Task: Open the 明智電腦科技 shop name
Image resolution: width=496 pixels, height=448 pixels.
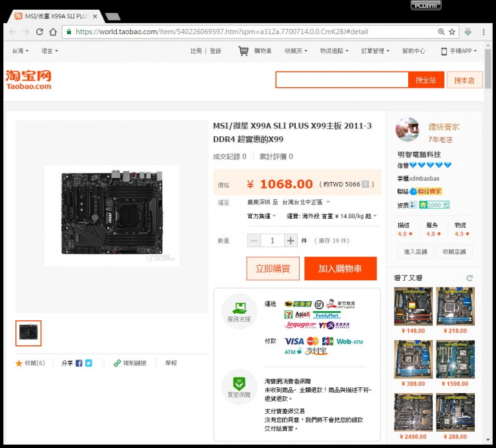Action: pos(419,154)
